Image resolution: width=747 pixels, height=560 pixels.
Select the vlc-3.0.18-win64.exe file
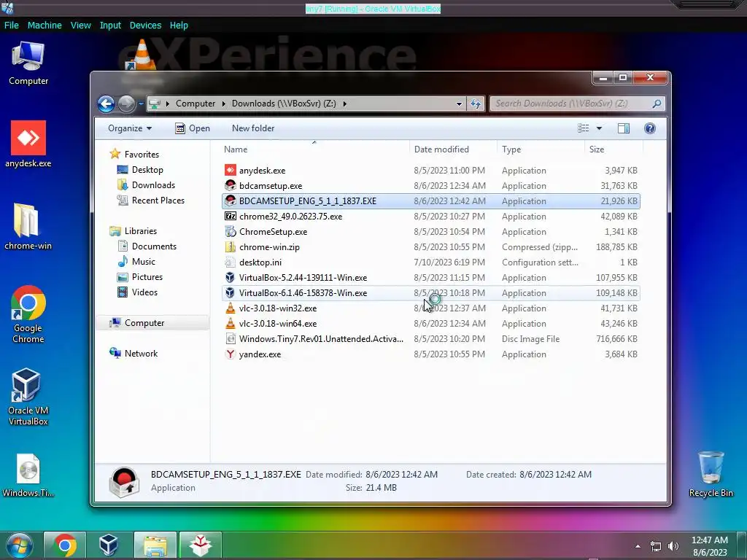430,323
